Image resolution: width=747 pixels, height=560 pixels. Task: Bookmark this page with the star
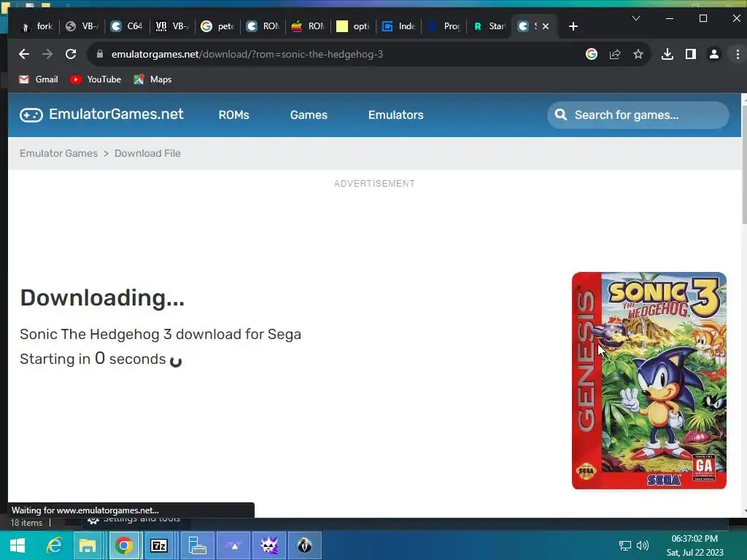point(638,54)
